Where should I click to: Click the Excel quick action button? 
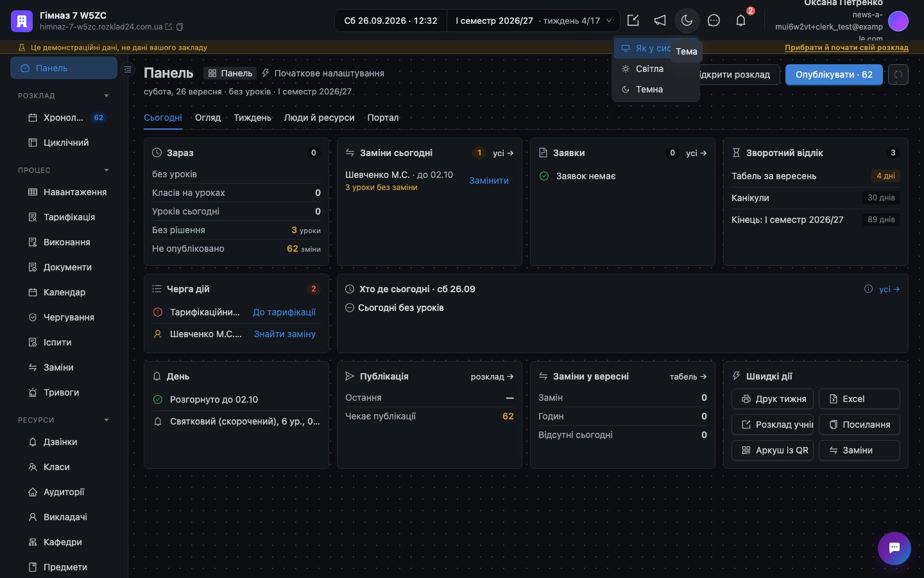(859, 399)
